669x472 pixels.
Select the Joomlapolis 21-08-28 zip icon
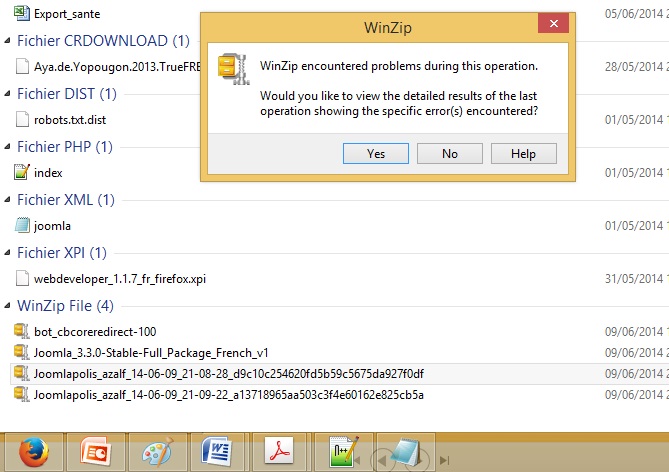click(x=21, y=373)
